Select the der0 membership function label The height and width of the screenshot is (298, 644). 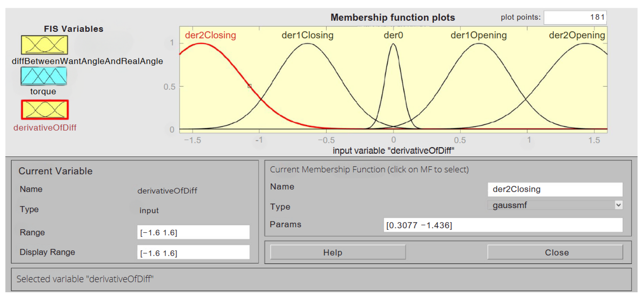pyautogui.click(x=393, y=35)
